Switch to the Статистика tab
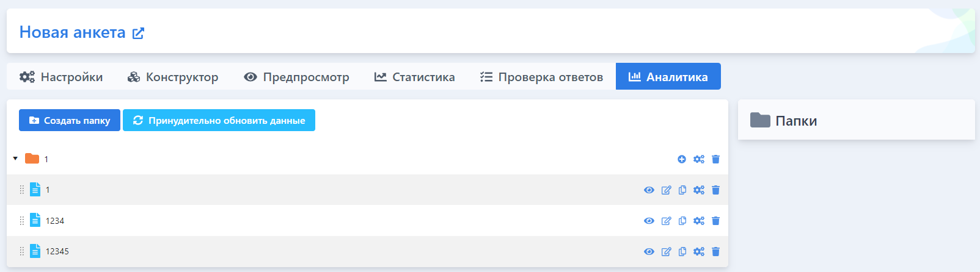The height and width of the screenshot is (272, 980). pyautogui.click(x=415, y=77)
